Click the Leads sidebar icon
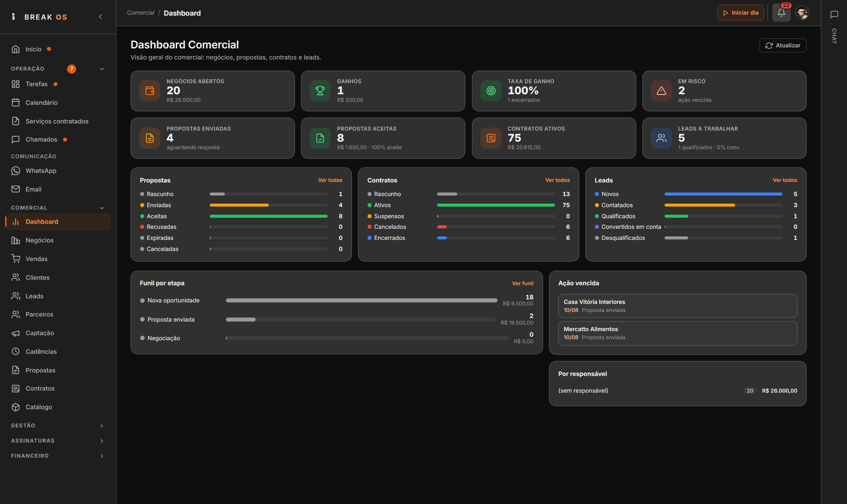 pos(16,296)
